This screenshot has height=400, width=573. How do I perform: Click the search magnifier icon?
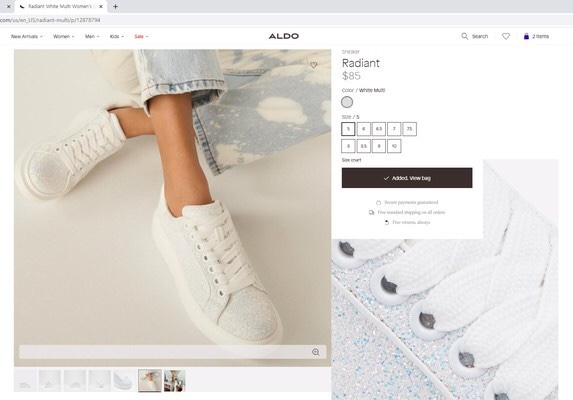coord(464,36)
